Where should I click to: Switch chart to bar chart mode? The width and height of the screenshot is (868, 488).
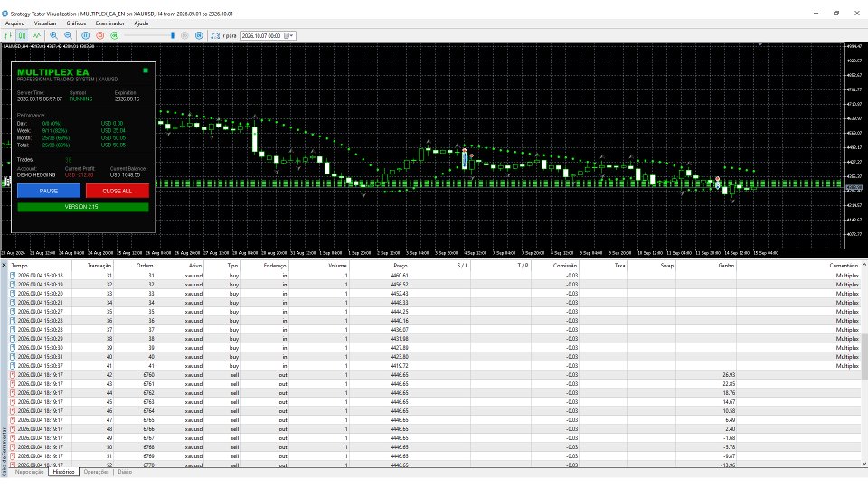(x=8, y=35)
